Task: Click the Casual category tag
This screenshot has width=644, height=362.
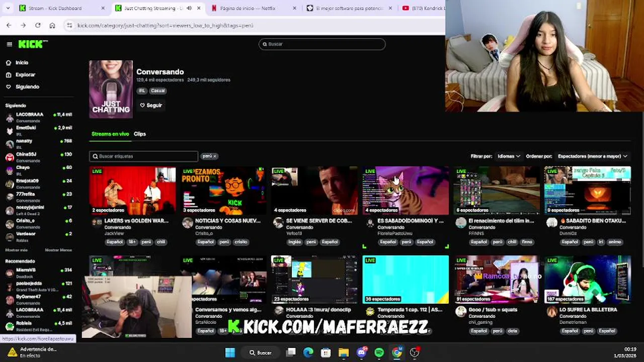Action: [x=158, y=91]
